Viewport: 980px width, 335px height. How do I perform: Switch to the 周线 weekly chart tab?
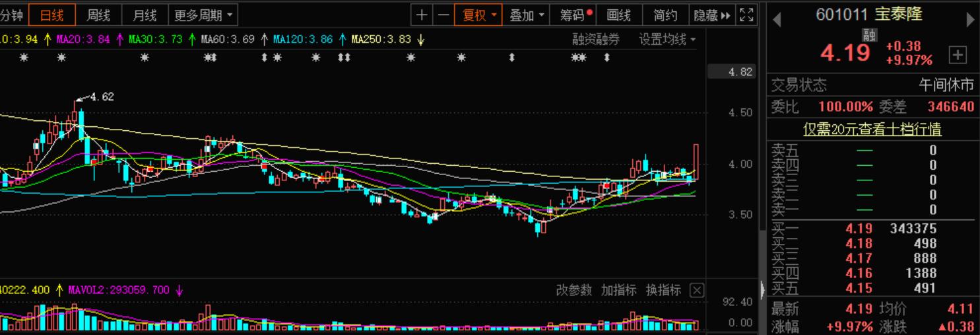[98, 15]
